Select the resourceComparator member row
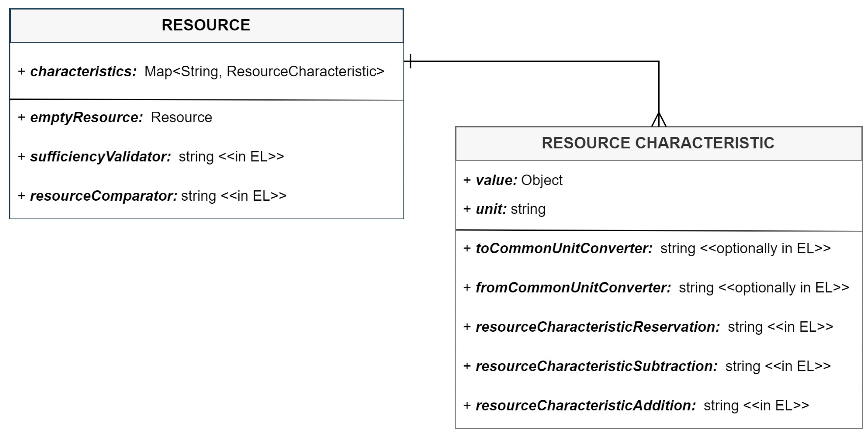Image resolution: width=868 pixels, height=435 pixels. [152, 196]
